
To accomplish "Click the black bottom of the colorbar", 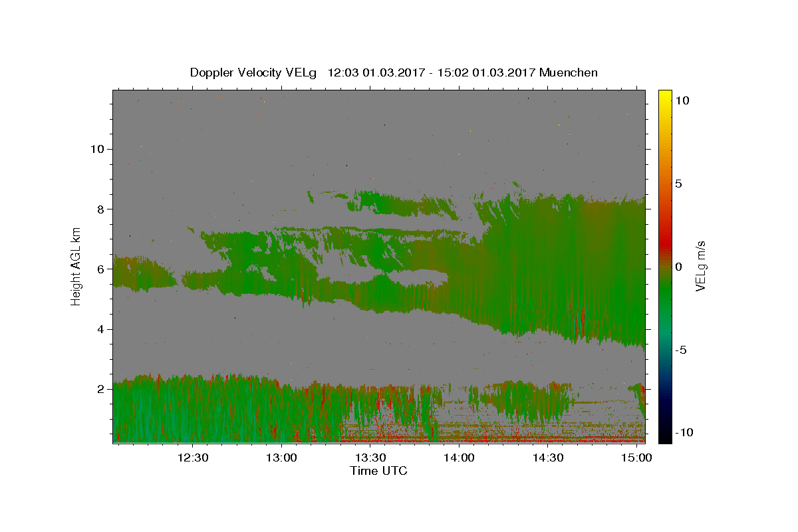I will click(x=664, y=438).
